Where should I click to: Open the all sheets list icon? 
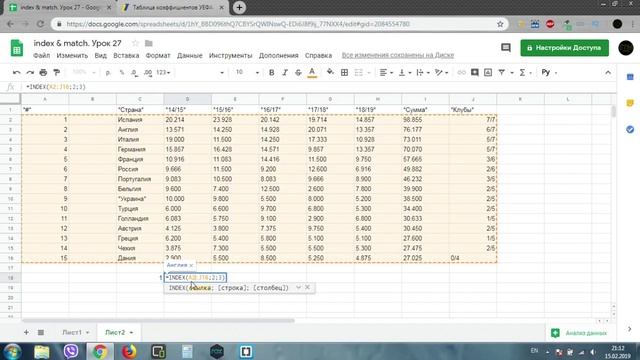point(41,333)
